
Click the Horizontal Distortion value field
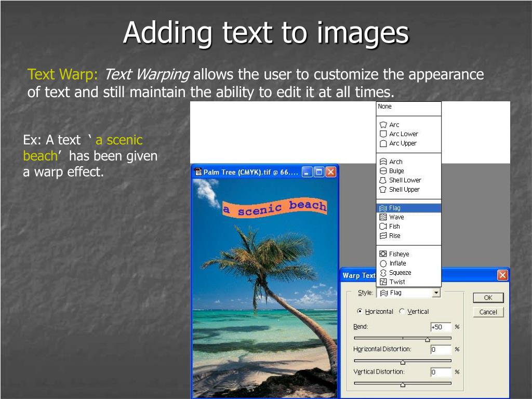click(440, 350)
